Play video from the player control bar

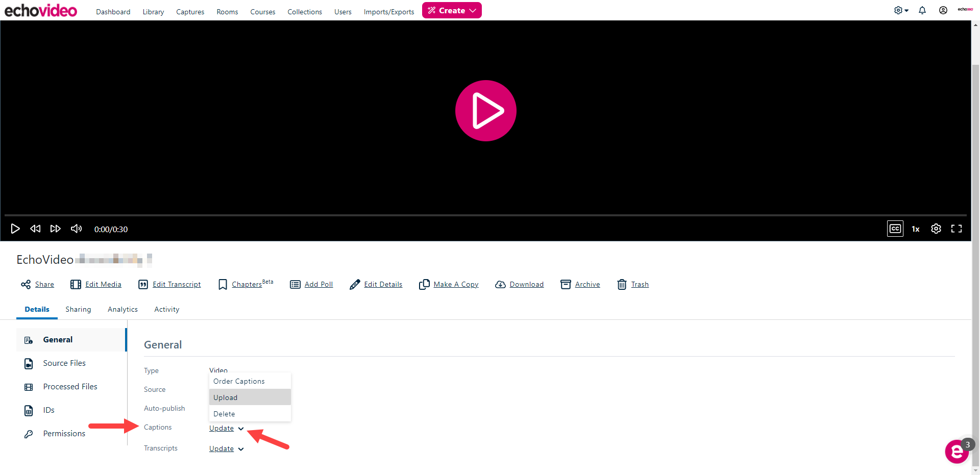pyautogui.click(x=15, y=229)
